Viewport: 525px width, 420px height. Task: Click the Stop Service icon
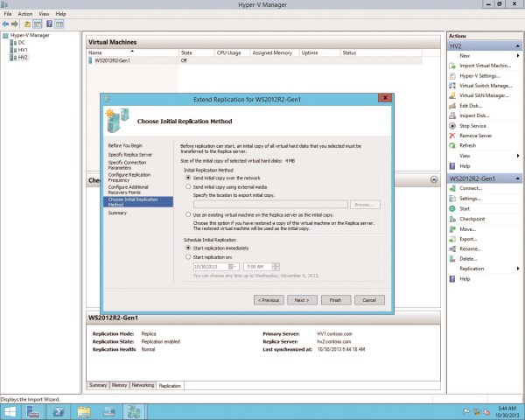pos(452,126)
